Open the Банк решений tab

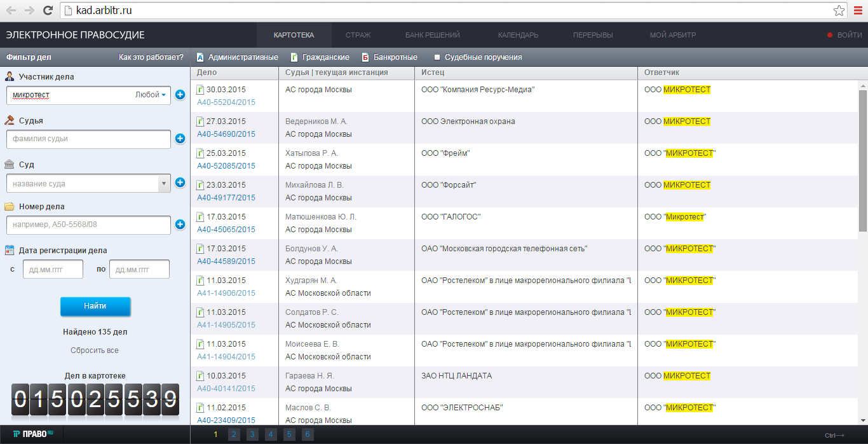pos(433,35)
